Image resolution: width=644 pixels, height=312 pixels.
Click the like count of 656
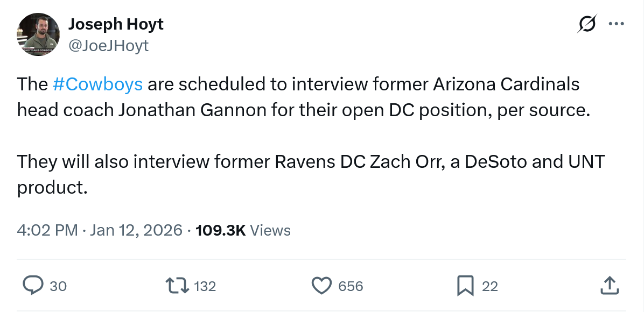[x=351, y=286]
